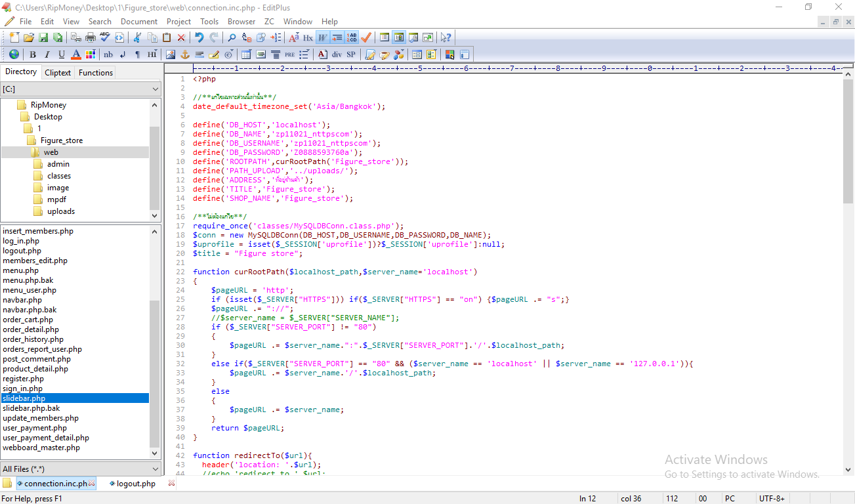Click the orange check mark icon
Viewport: 855px width, 504px height.
pyautogui.click(x=366, y=37)
